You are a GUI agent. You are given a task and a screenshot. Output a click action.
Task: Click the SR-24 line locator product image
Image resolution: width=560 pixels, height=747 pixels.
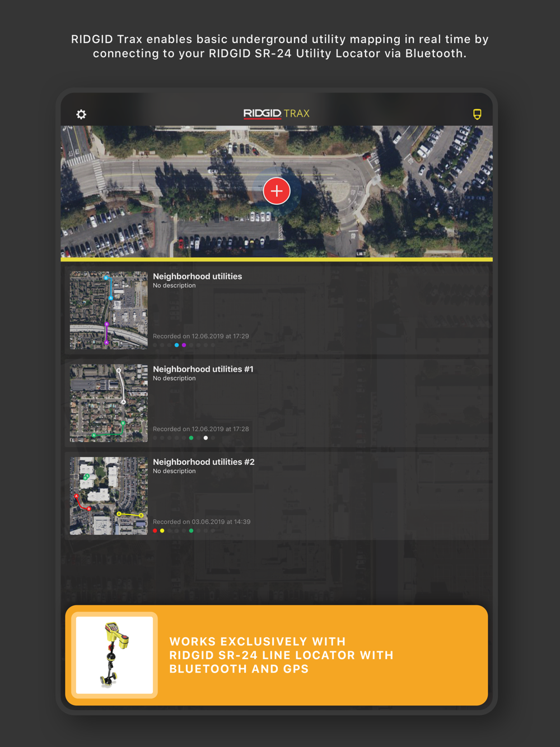[115, 655]
